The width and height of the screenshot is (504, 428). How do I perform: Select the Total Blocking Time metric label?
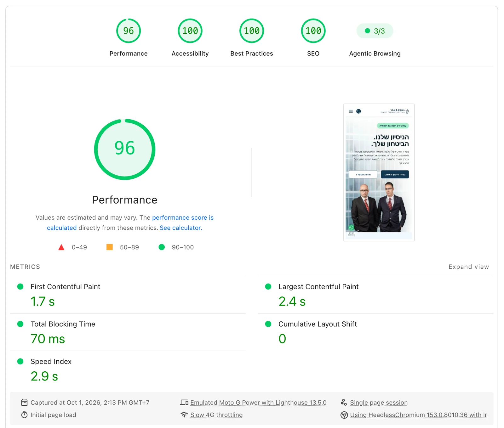point(63,324)
